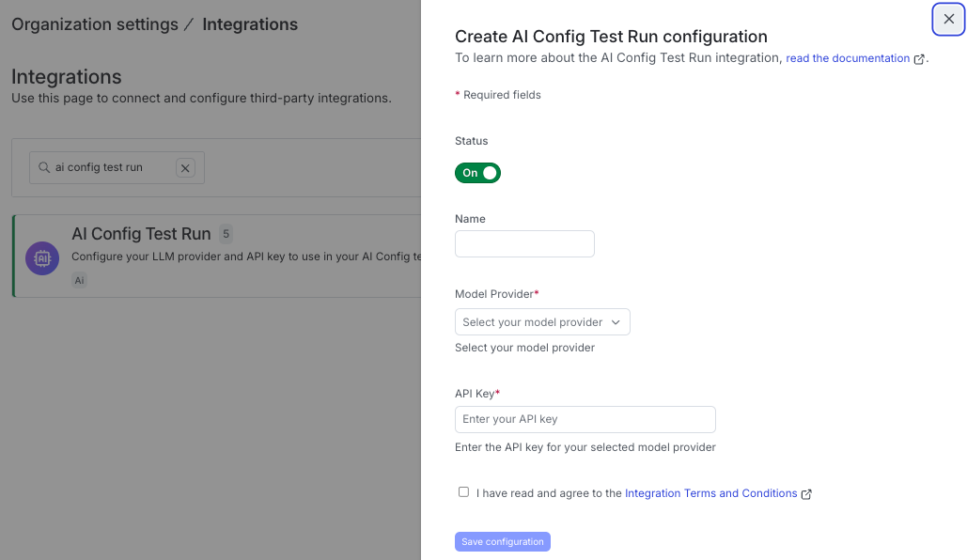This screenshot has height=560, width=967.
Task: Check the Integration Terms and Conditions agreement checkbox
Action: (x=463, y=491)
